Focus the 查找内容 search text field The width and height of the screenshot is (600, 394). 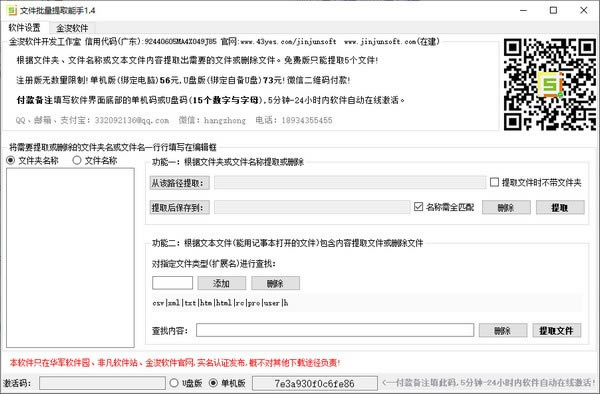coord(335,330)
